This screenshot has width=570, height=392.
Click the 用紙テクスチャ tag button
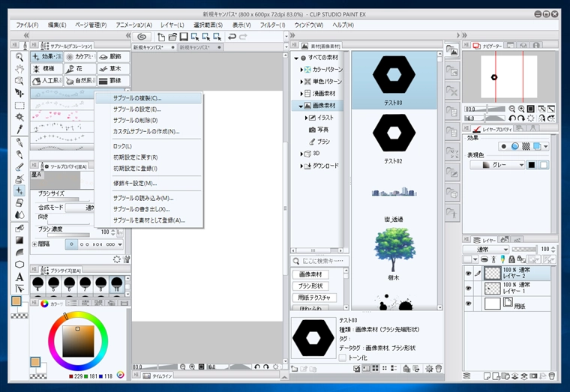[x=314, y=298]
